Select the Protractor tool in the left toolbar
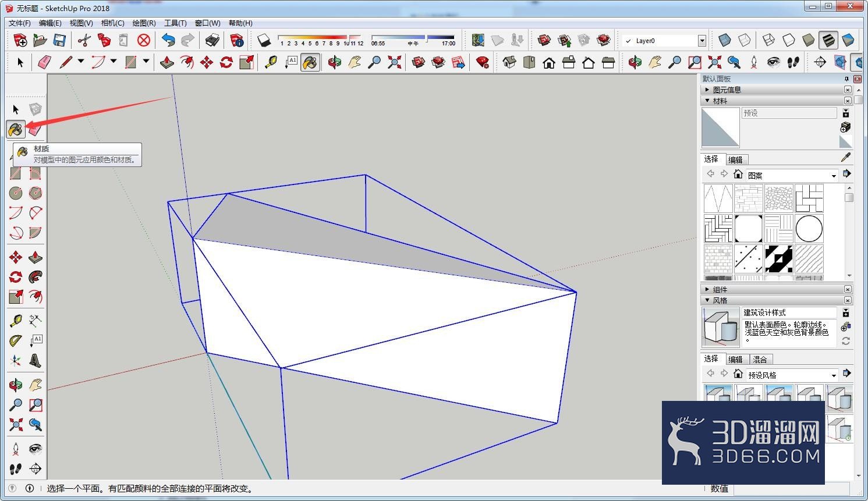Screen dimensions: 868x501 (16, 341)
